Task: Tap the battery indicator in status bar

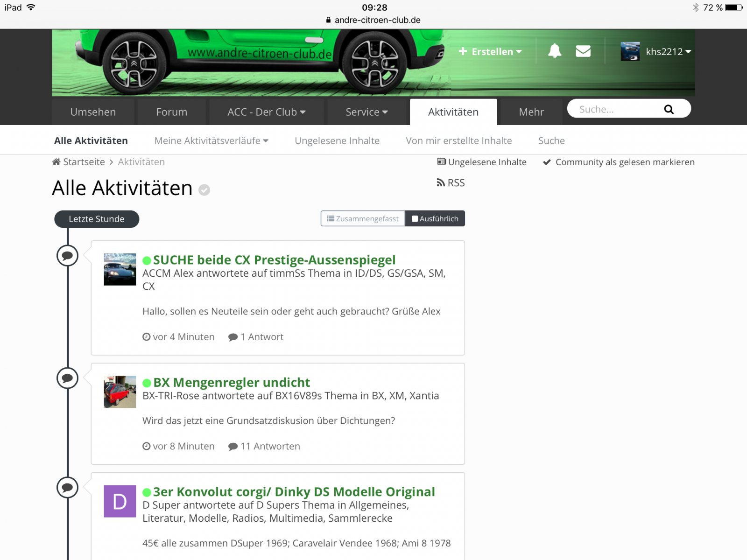Action: [733, 7]
